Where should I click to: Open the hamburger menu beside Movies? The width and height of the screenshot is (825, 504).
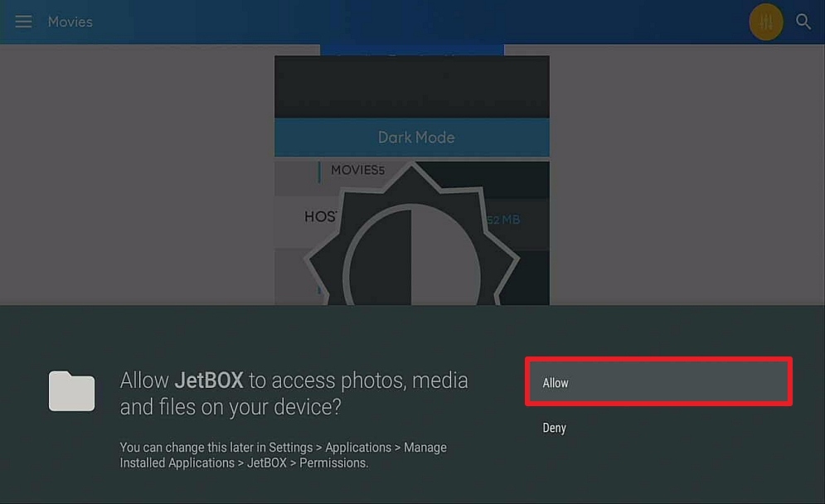point(23,22)
